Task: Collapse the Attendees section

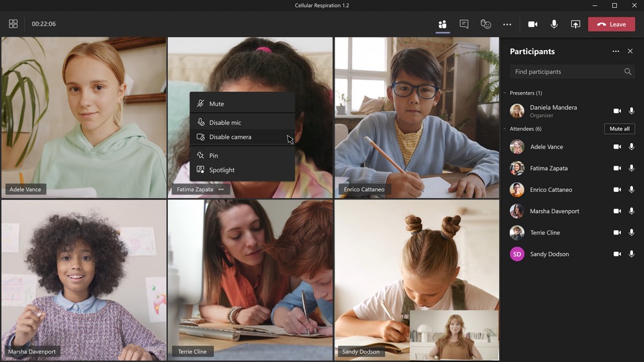Action: 505,129
